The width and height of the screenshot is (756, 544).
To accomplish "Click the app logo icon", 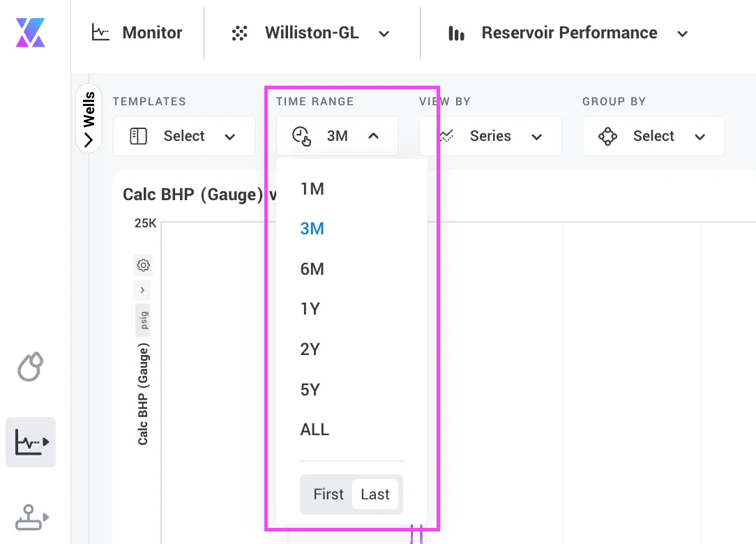I will point(31,33).
